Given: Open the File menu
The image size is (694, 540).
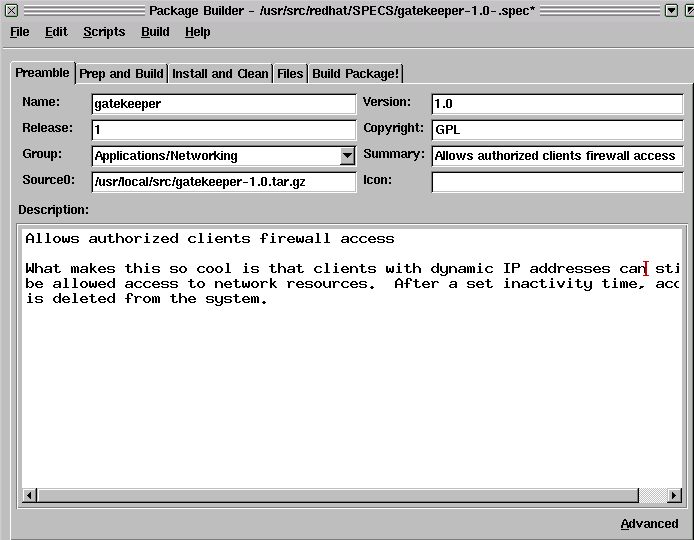Looking at the screenshot, I should (x=19, y=32).
